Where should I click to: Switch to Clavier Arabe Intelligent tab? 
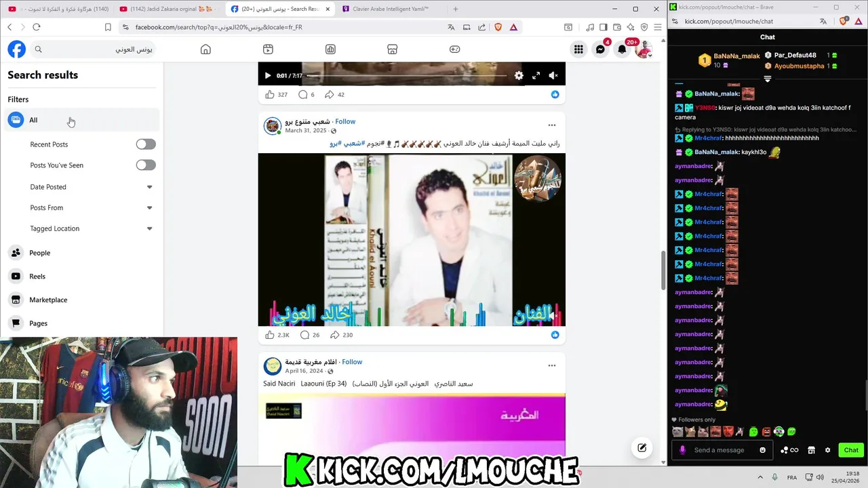click(389, 9)
